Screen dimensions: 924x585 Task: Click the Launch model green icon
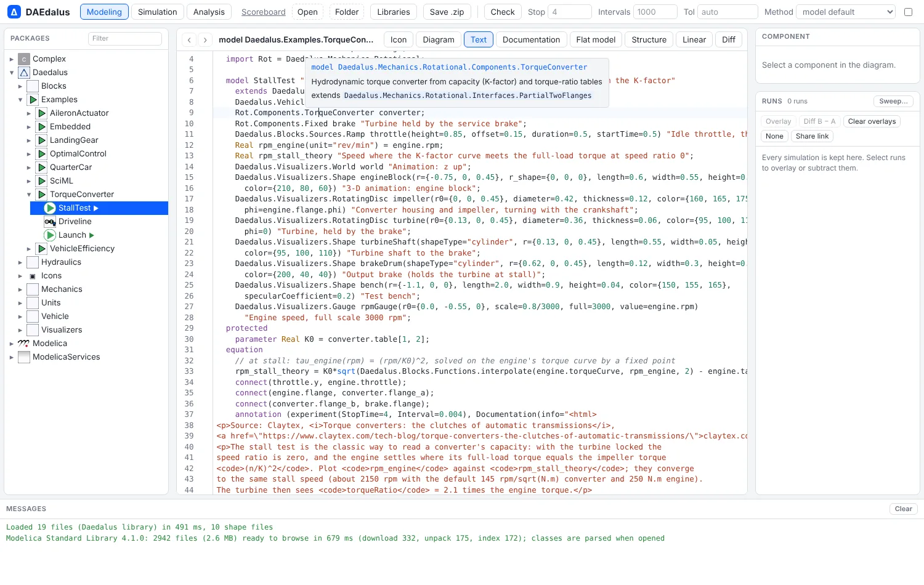[50, 235]
